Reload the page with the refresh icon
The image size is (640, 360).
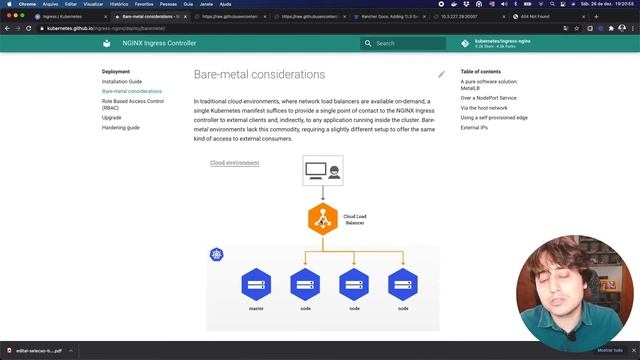tap(29, 29)
